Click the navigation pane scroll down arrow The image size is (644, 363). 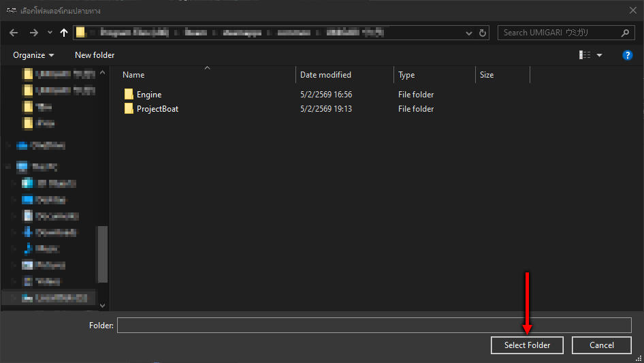point(103,306)
